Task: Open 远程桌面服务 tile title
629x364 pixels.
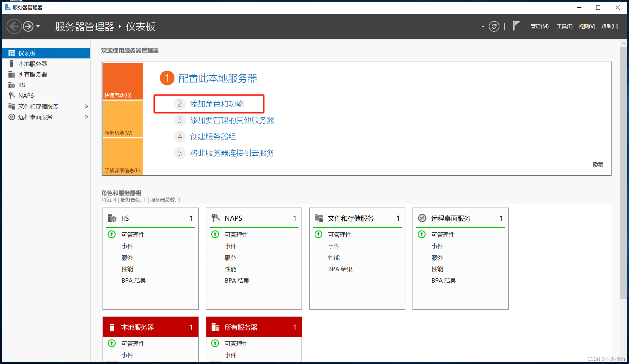Action: pos(451,218)
